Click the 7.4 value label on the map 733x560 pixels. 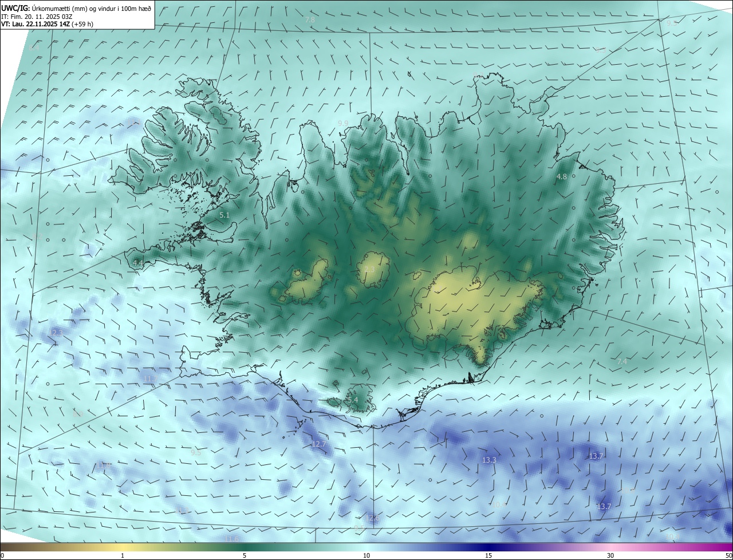click(622, 362)
